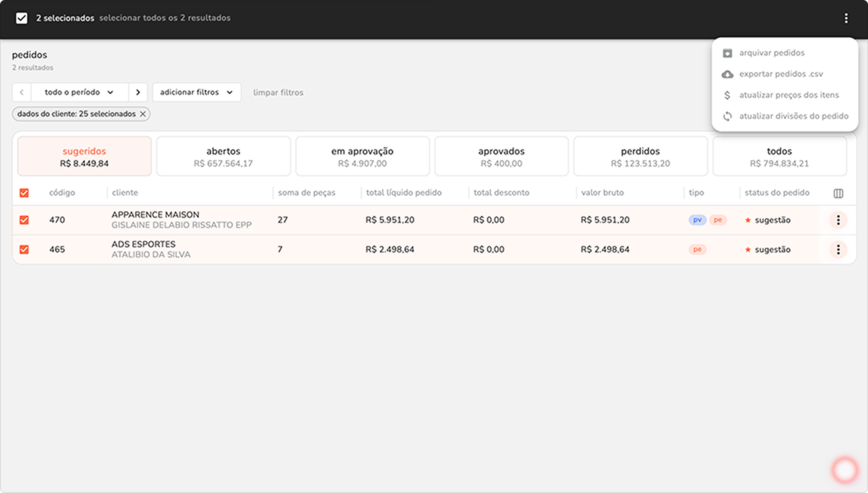Switch to the perdidos tab
The image size is (868, 493).
640,157
